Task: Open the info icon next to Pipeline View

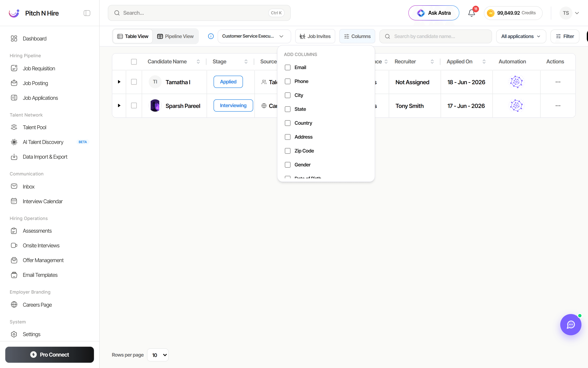Action: [211, 36]
